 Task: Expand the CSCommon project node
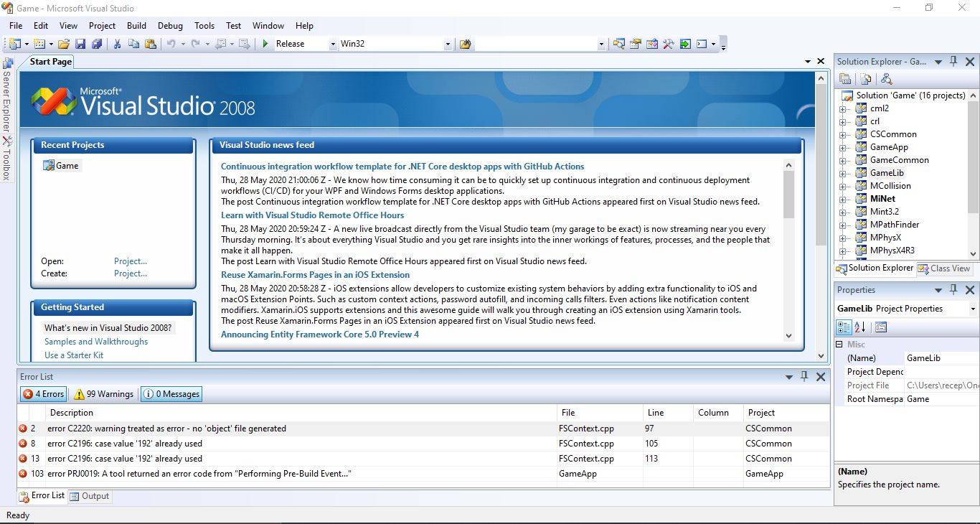pyautogui.click(x=843, y=135)
